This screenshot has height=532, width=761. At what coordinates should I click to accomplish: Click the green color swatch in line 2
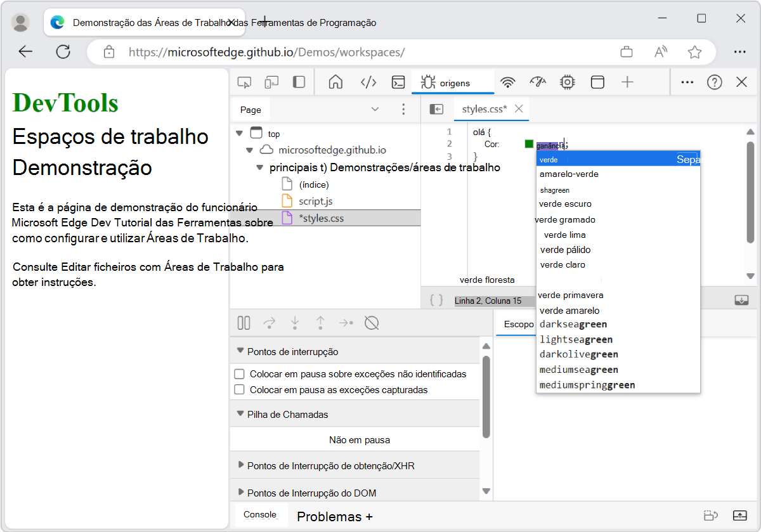click(529, 144)
